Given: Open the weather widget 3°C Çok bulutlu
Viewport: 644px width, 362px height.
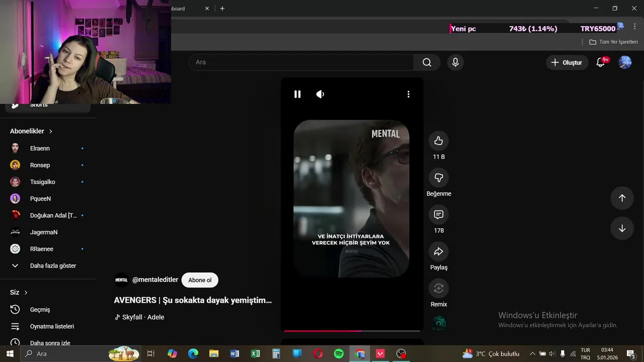Looking at the screenshot, I should point(491,353).
